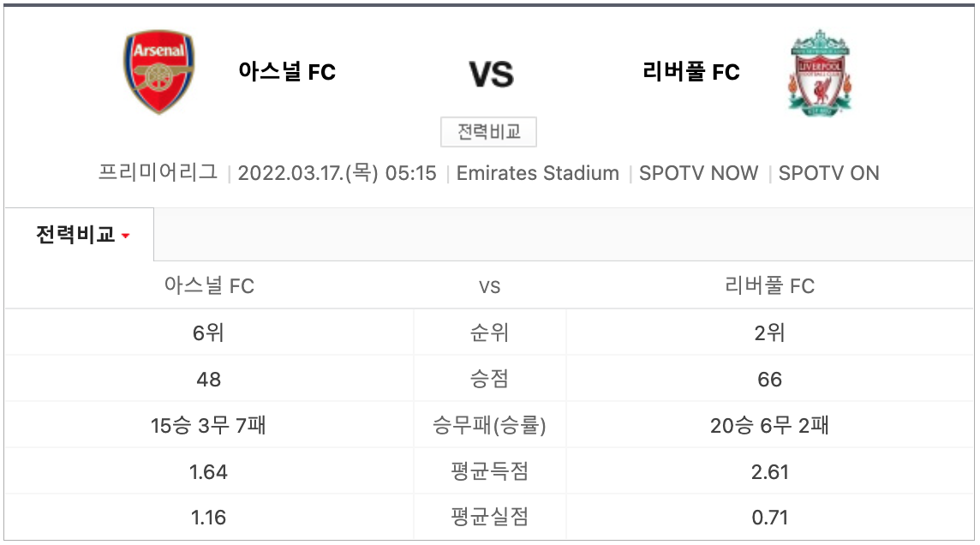Click the SPOTV NOW broadcast link
Image resolution: width=980 pixels, height=545 pixels.
698,173
